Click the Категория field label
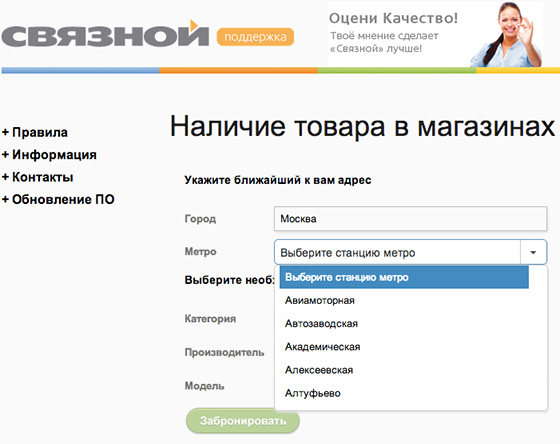 210,319
